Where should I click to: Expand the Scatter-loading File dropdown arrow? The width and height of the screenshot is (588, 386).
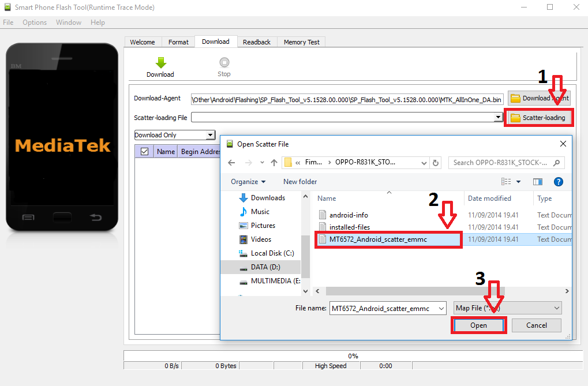coord(497,117)
